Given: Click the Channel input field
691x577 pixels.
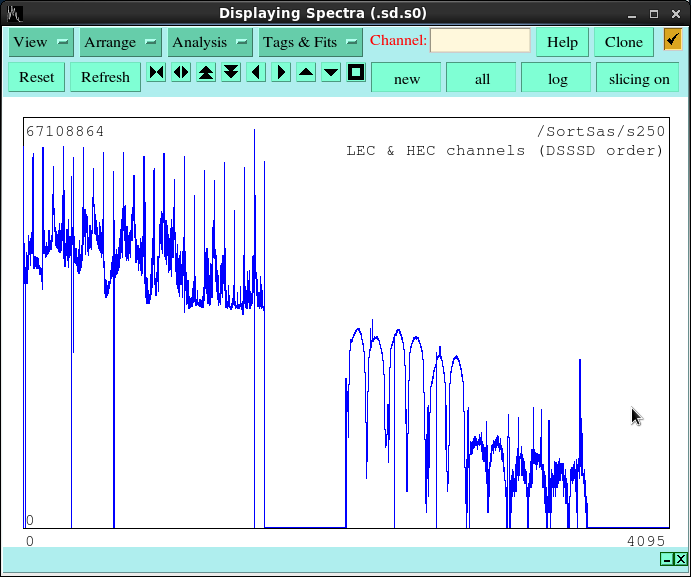Looking at the screenshot, I should (x=480, y=41).
